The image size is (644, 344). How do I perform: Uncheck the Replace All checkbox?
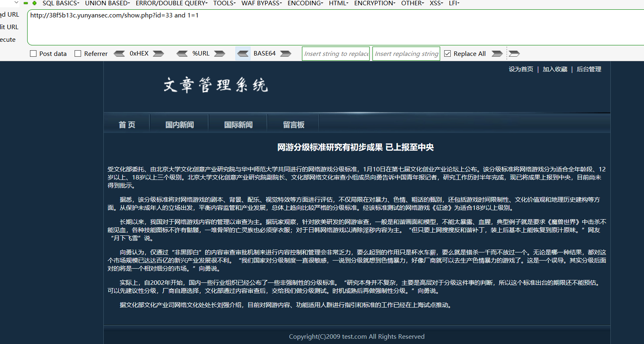[x=447, y=53]
